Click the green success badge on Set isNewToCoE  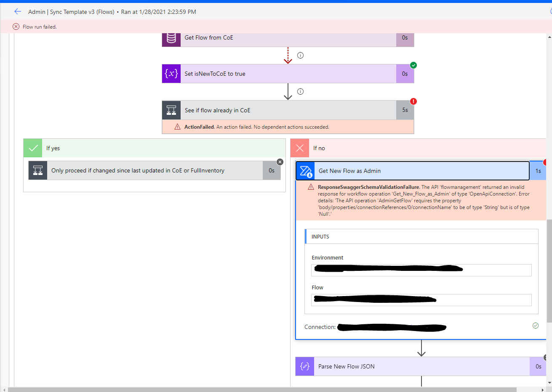pos(413,65)
